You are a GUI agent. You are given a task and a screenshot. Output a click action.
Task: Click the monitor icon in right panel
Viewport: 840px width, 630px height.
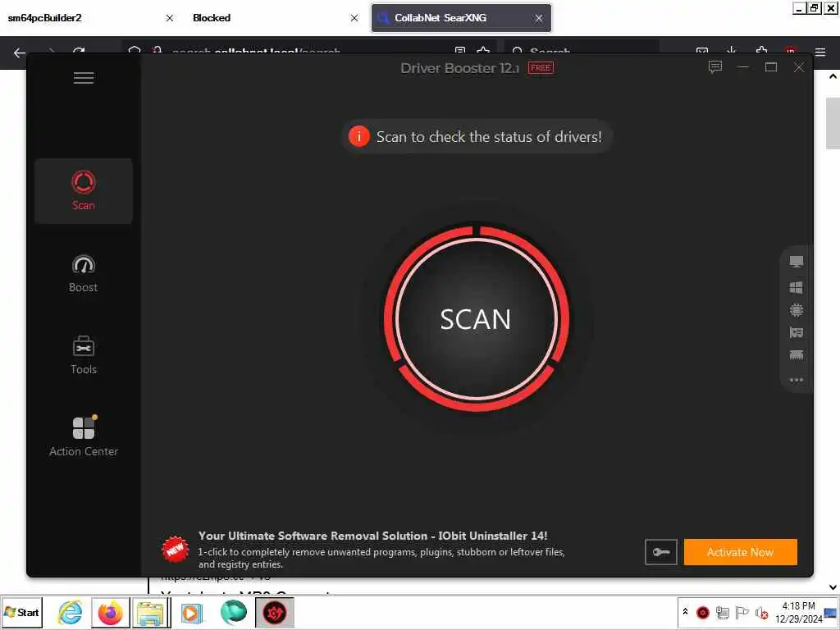796,262
